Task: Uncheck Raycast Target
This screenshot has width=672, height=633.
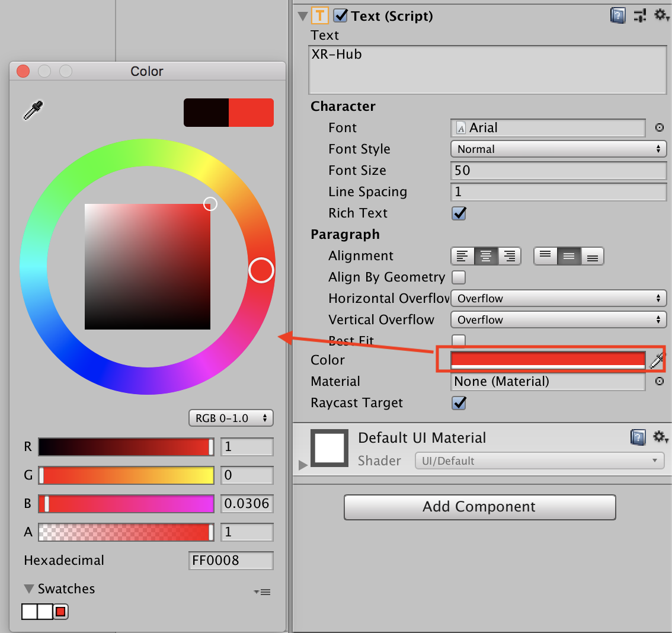Action: 459,403
